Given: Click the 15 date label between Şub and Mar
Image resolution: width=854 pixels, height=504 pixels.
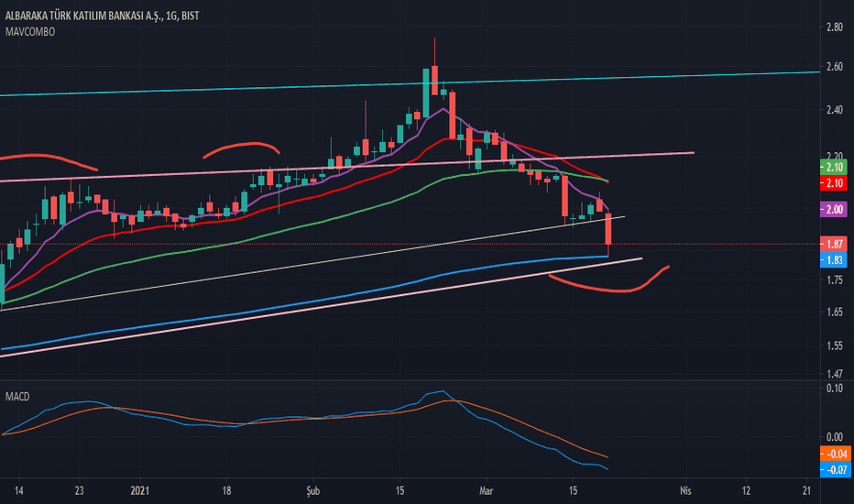Looking at the screenshot, I should pos(400,491).
